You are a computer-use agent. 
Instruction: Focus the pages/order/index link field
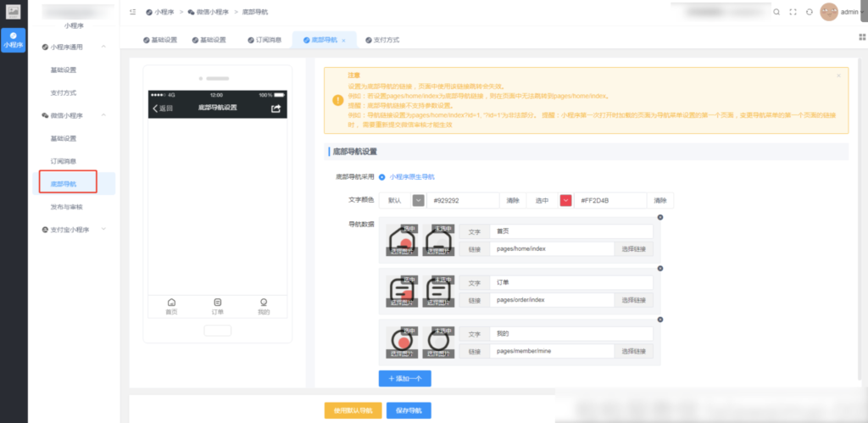click(x=552, y=299)
